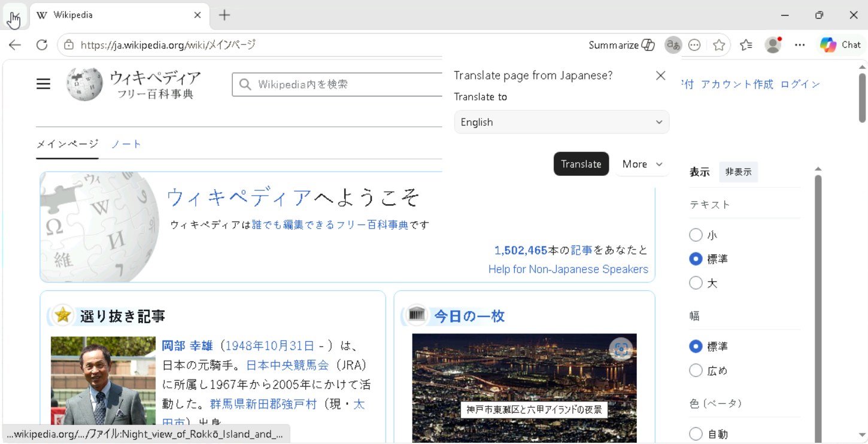Select the Wikipedia browser tab
The image size is (868, 444).
tap(119, 16)
